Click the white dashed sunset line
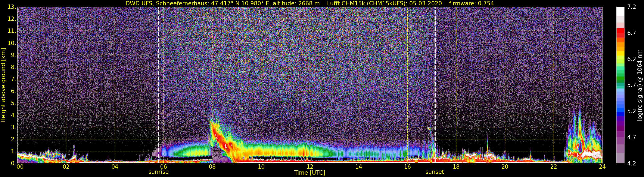Image resolution: width=644 pixels, height=177 pixels. 435,85
